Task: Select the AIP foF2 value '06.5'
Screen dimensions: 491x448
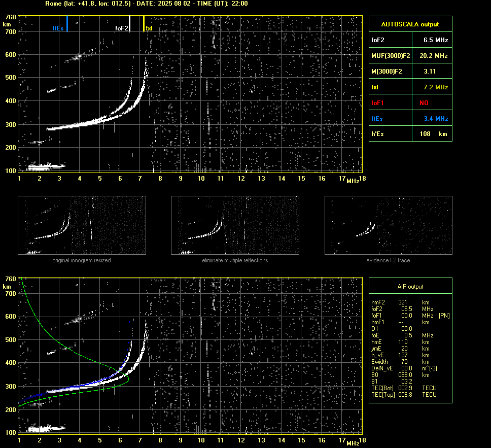Action: (x=406, y=309)
